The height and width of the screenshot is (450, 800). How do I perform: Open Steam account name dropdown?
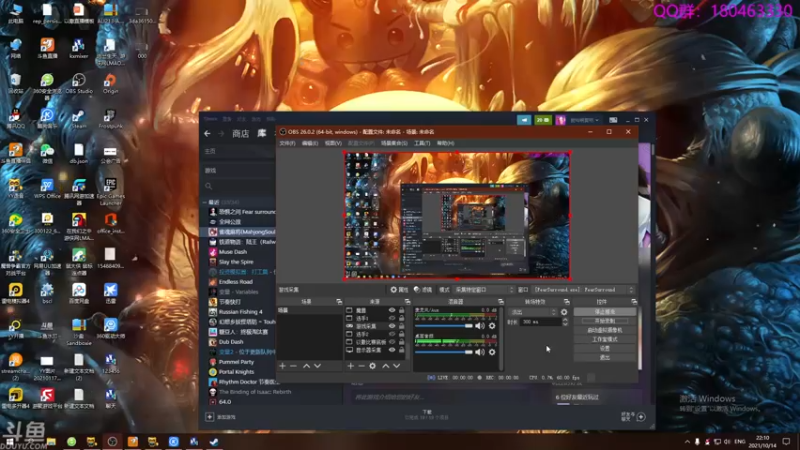[x=584, y=120]
